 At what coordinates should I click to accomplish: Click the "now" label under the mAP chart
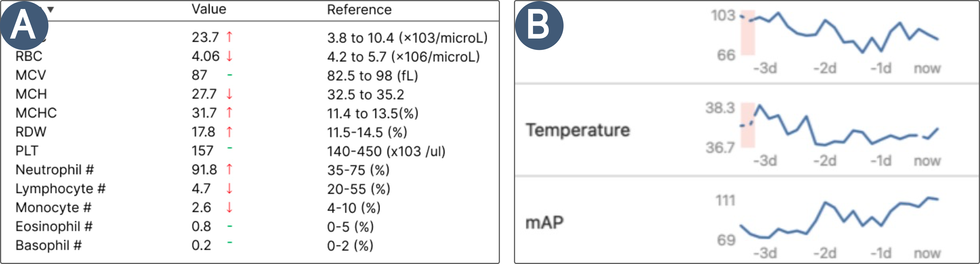tap(927, 253)
